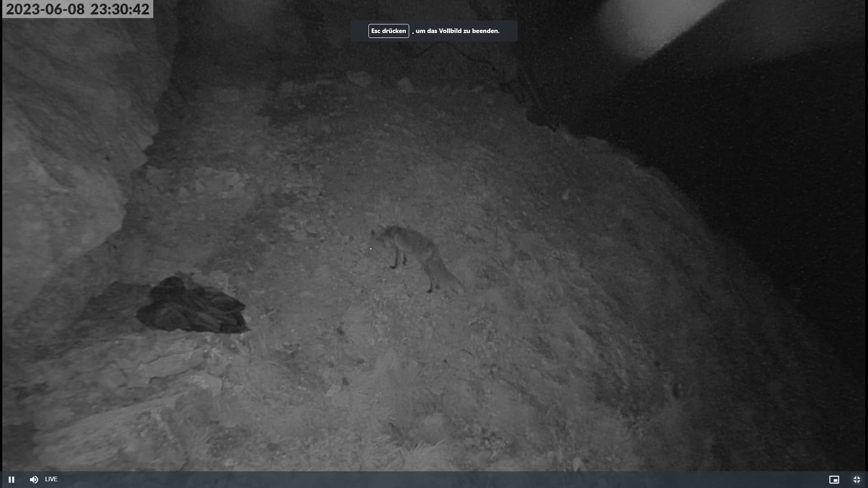This screenshot has width=868, height=488.
Task: Click the 'Esc drücken' key hint
Action: (388, 31)
